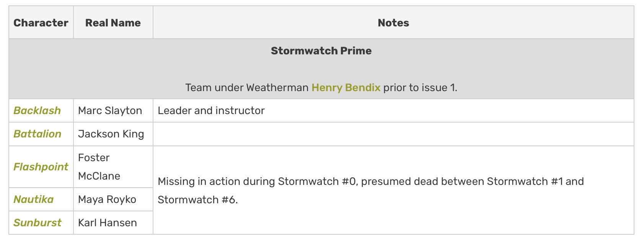Click the Maya Royko cell
This screenshot has height=237, width=644.
click(x=107, y=199)
